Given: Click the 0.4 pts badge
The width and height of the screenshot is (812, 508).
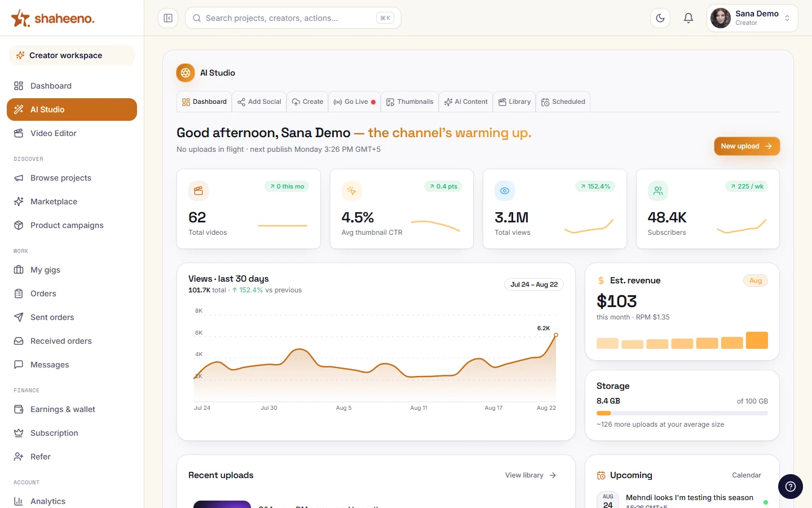Looking at the screenshot, I should point(443,186).
